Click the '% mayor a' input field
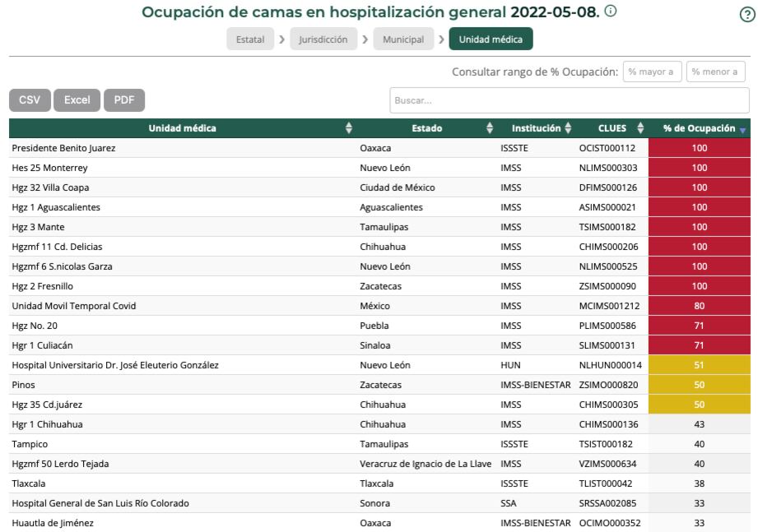758x532 pixels. tap(652, 72)
